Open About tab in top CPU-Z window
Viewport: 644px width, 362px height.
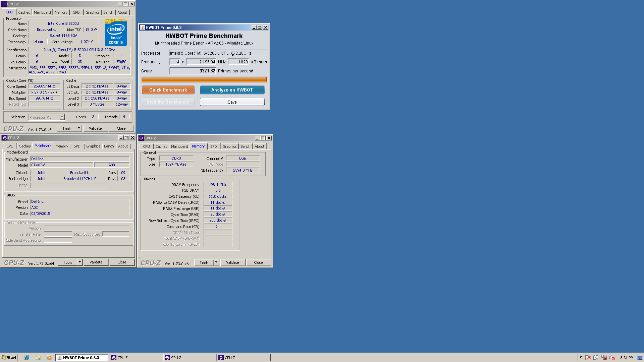pos(122,12)
